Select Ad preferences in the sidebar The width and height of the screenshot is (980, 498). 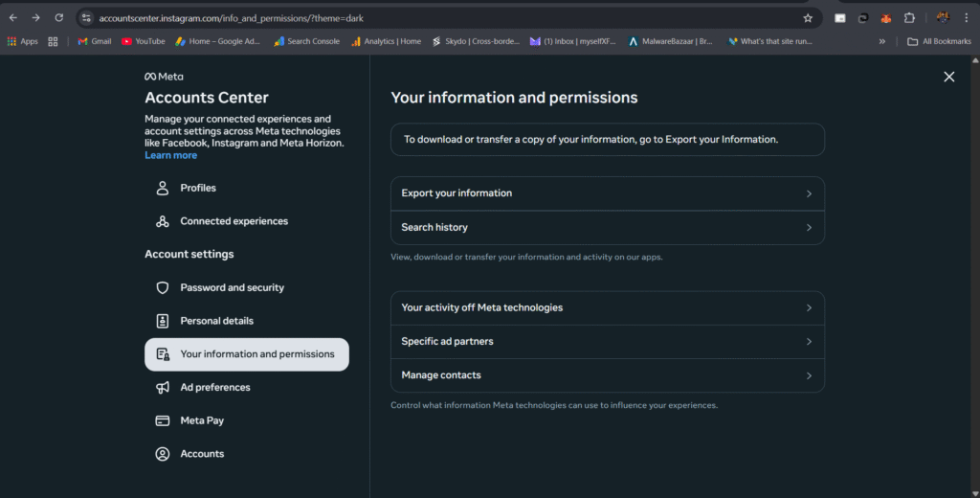coord(247,387)
